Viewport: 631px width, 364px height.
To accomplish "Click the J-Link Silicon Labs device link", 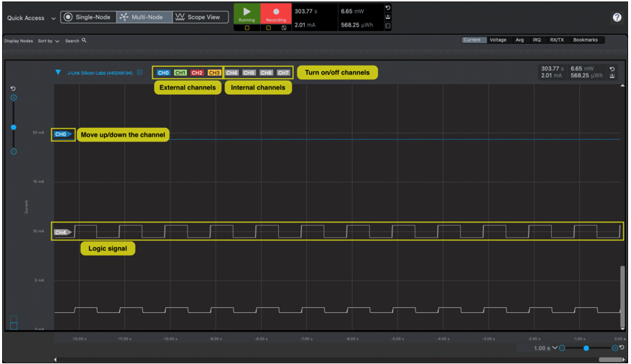I will click(100, 73).
